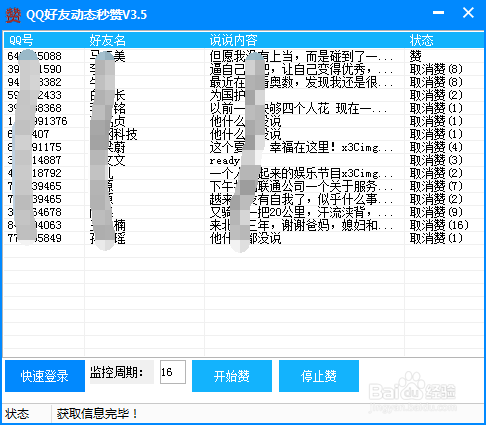Click the 好友名 column header
The image size is (486, 425).
[x=144, y=41]
